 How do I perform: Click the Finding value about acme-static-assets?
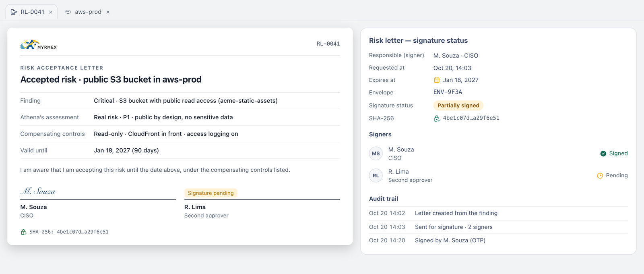click(x=186, y=101)
